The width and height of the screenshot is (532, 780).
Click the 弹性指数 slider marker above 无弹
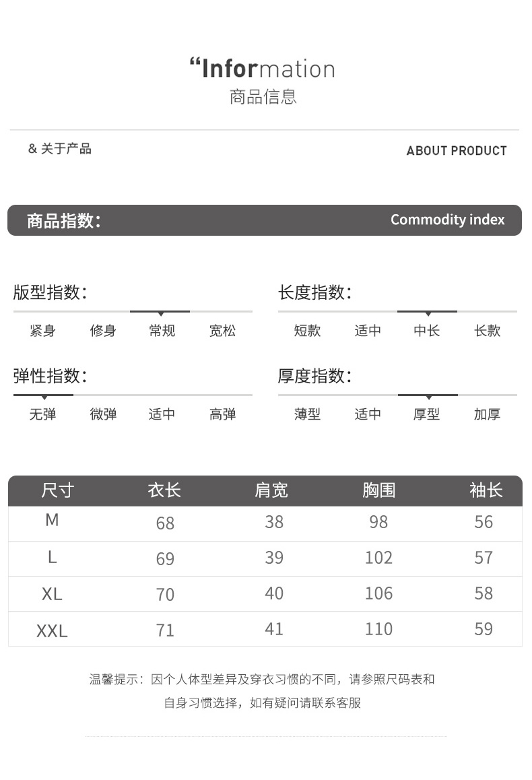point(44,397)
